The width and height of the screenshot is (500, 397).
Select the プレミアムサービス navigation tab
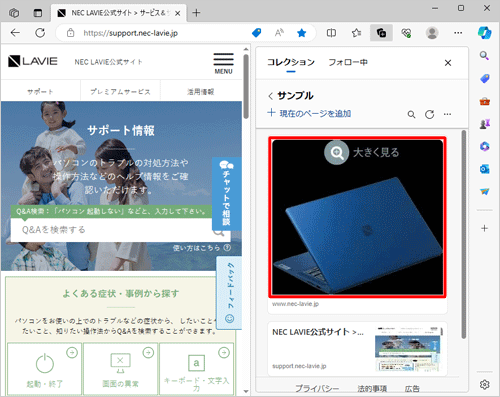pyautogui.click(x=120, y=92)
